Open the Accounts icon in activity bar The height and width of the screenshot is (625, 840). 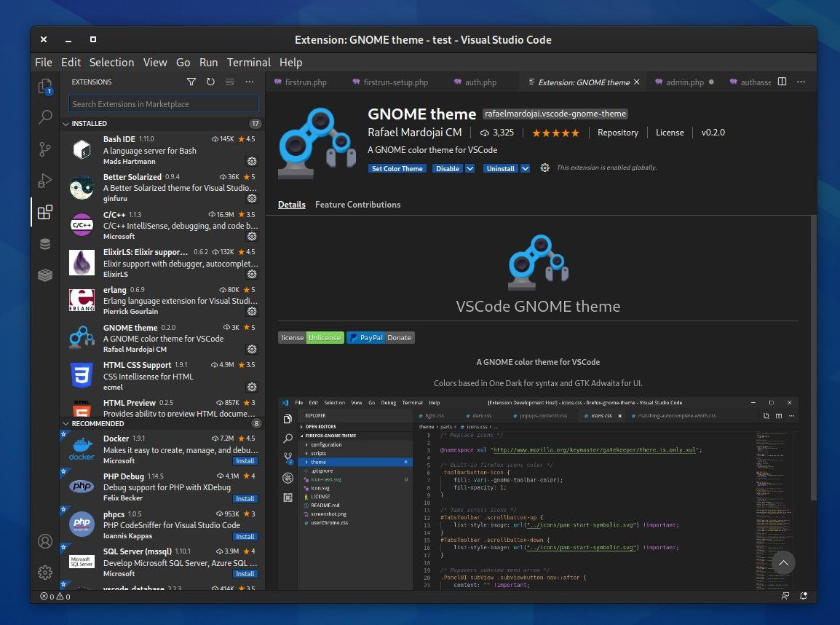pos(45,541)
